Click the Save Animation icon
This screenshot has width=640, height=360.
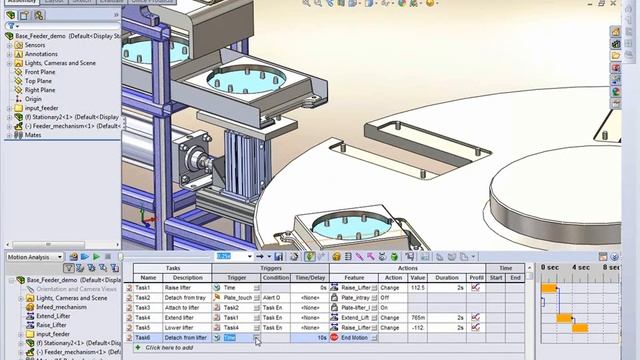279,257
